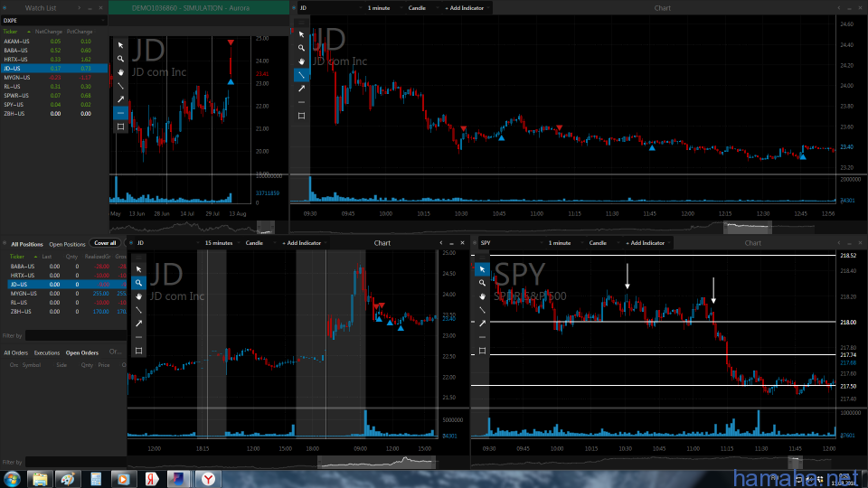Switch to Open Orders tab

coord(82,352)
